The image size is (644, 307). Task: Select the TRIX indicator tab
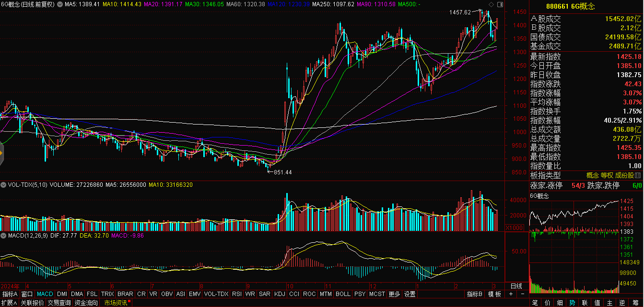107,294
